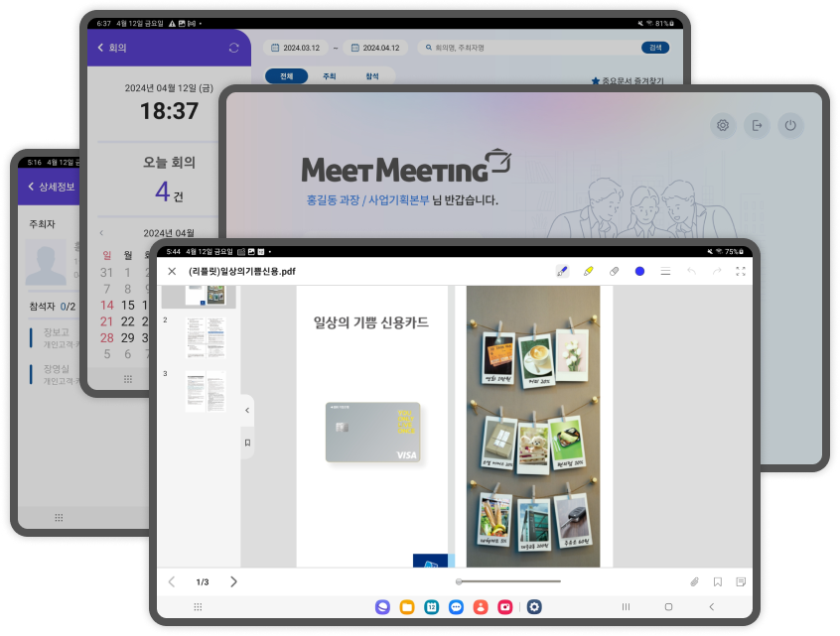840x636 pixels.
Task: Click the logout icon in MeetMeeting window
Action: point(757,125)
